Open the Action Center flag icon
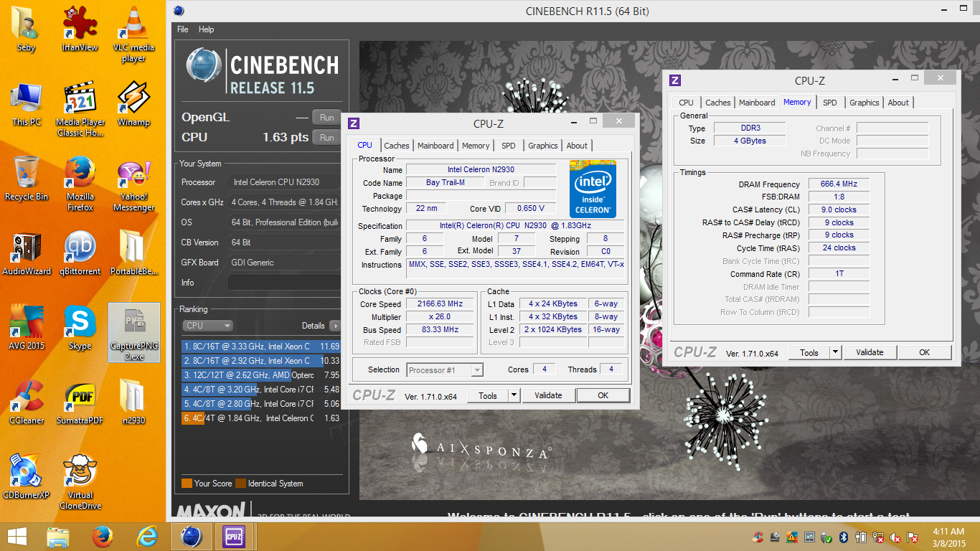 pyautogui.click(x=913, y=537)
